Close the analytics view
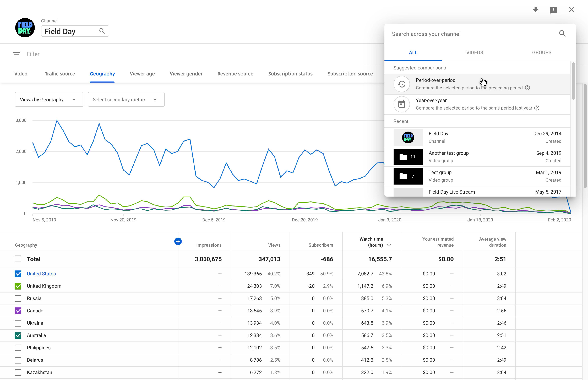This screenshot has width=588, height=380. click(571, 10)
